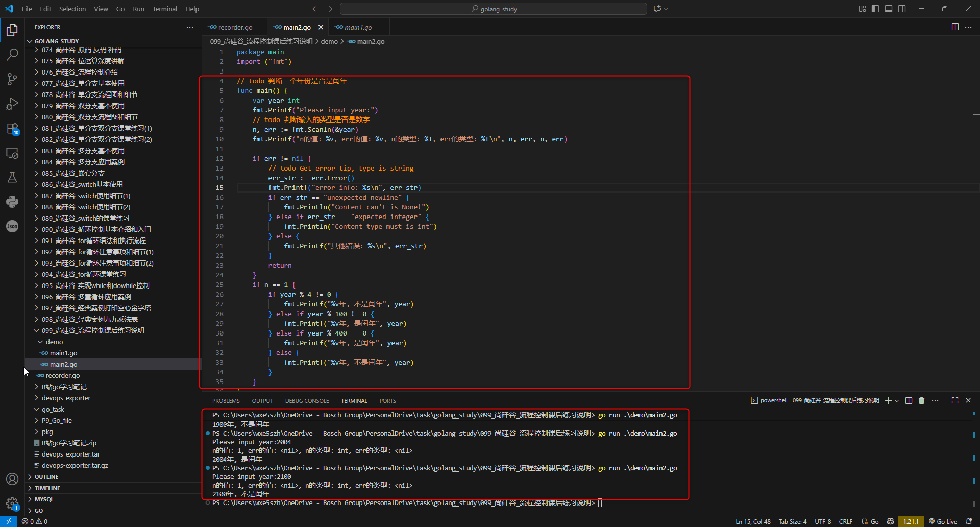Switch to the PORTS panel tab
Viewport: 980px width, 527px height.
387,401
